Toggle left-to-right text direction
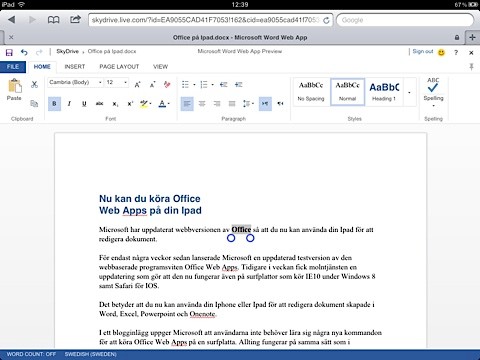 pos(265,104)
